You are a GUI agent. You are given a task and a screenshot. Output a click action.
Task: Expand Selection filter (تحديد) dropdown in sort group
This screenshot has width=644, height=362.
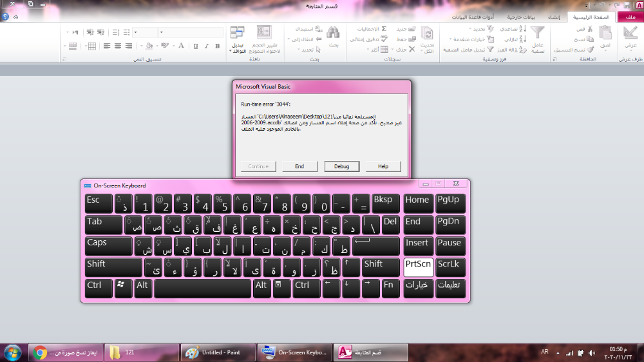[470, 29]
